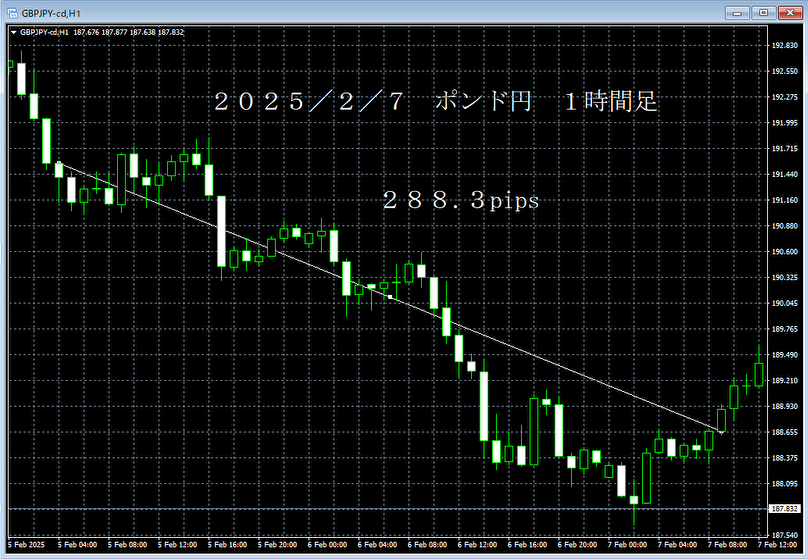Screen dimensions: 808x560
Task: Click the price scale value 191.440
Action: click(x=784, y=174)
